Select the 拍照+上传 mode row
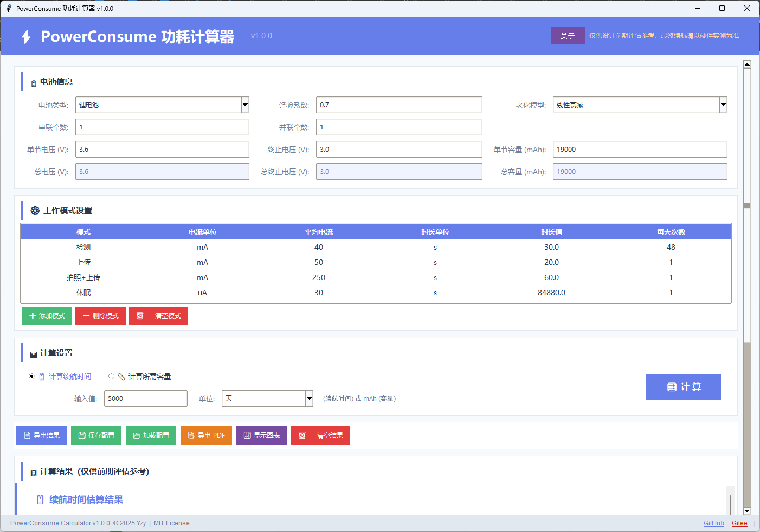Screen dimensions: 760x532 376,277
